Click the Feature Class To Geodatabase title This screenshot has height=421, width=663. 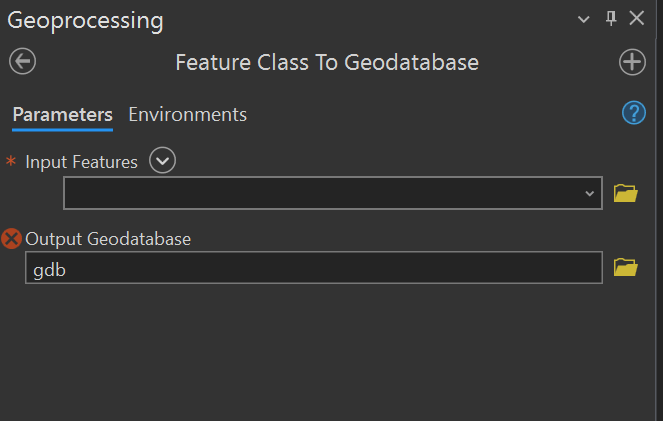coord(327,62)
